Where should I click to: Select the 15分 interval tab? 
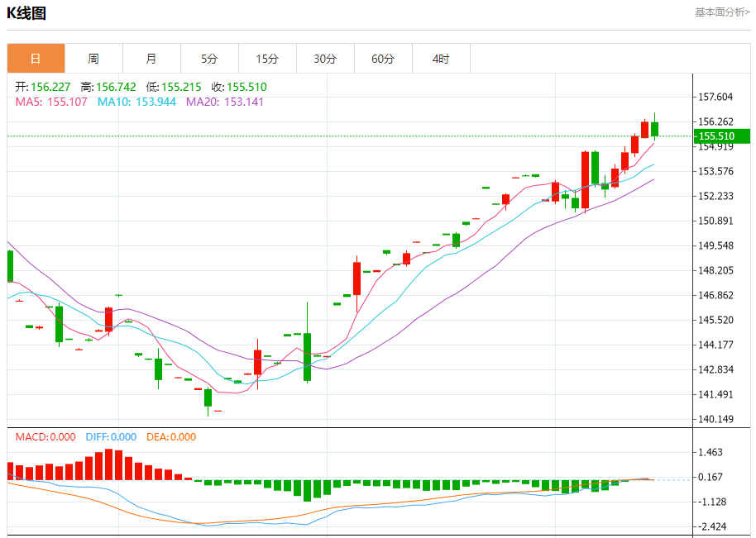tap(267, 59)
